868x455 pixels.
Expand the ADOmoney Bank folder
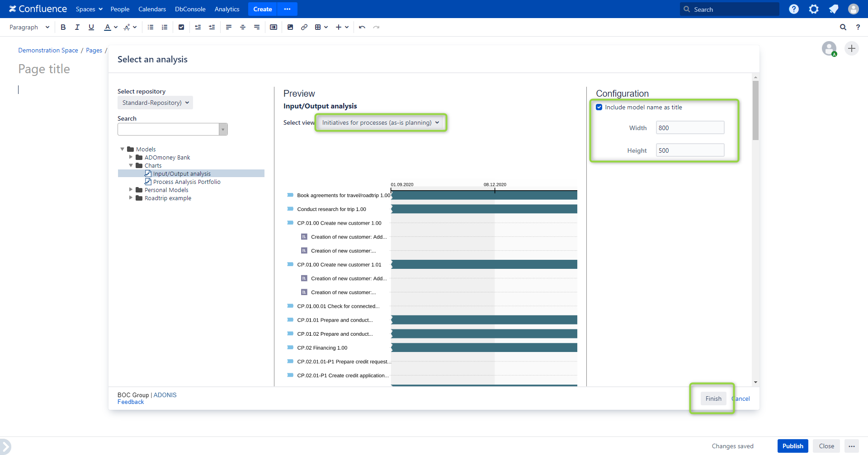131,157
